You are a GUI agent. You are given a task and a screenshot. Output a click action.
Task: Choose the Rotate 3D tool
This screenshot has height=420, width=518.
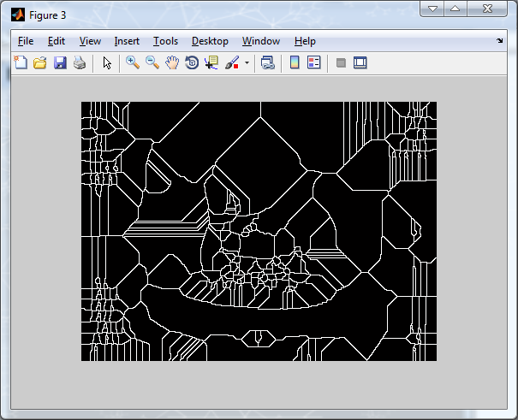pos(192,62)
